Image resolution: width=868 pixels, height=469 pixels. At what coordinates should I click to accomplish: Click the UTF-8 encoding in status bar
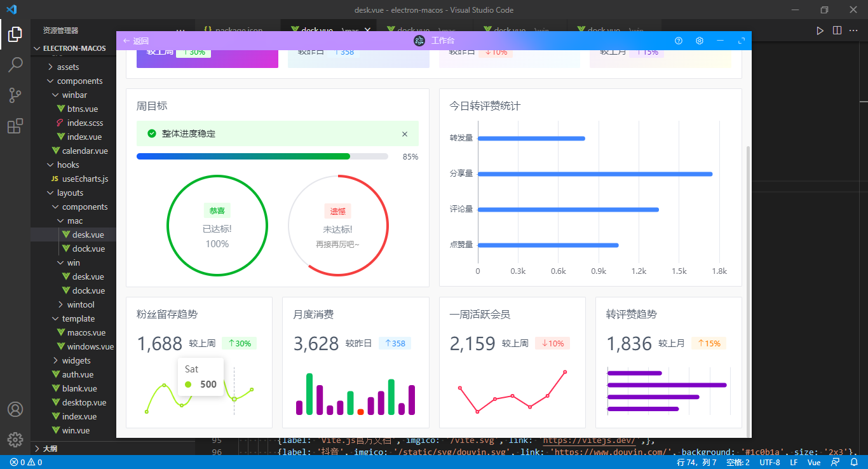click(770, 463)
